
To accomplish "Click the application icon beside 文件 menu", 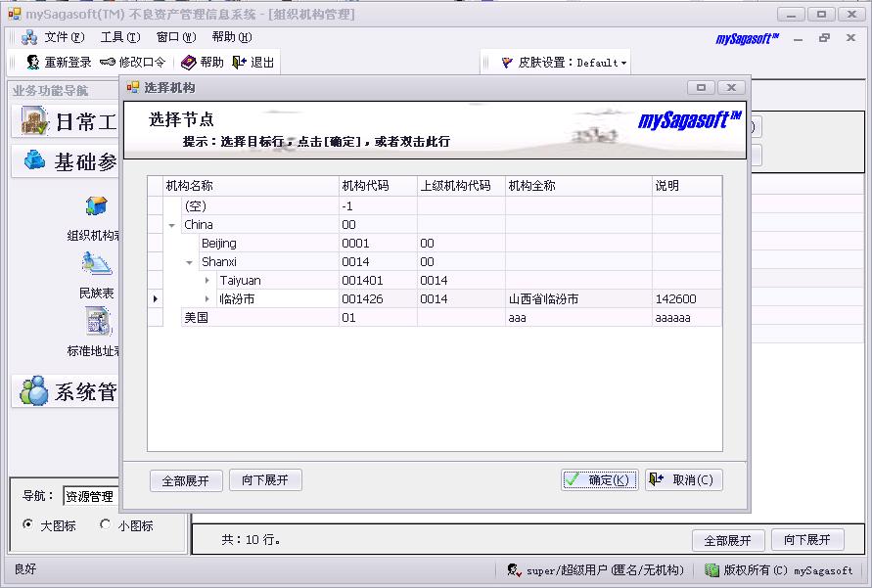I will pos(29,37).
